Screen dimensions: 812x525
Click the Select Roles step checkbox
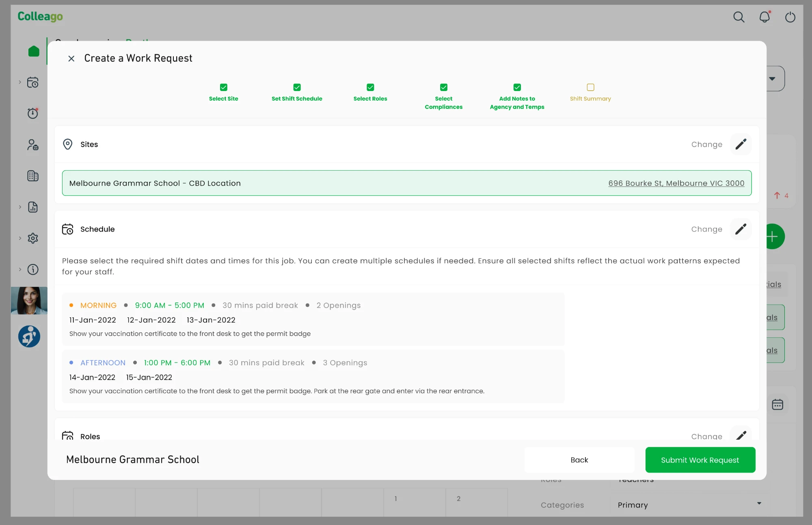tap(370, 87)
